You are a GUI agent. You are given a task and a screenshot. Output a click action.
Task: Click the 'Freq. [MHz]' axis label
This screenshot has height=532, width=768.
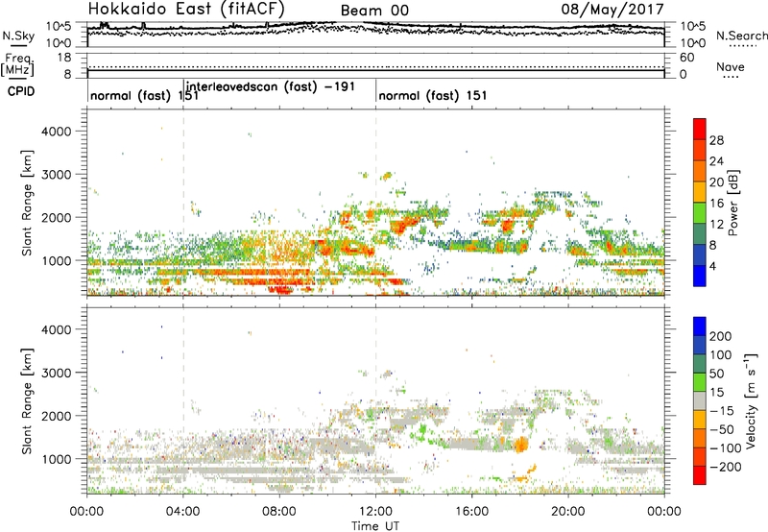(18, 65)
